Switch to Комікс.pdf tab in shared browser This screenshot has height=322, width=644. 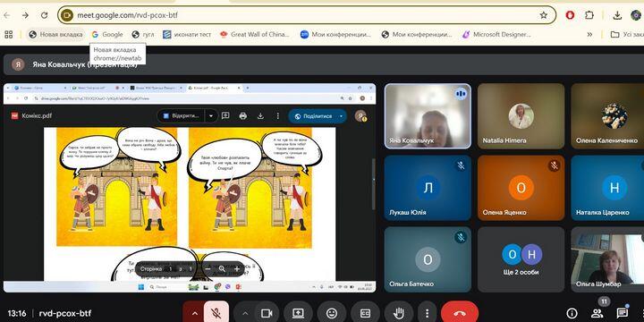pos(215,88)
